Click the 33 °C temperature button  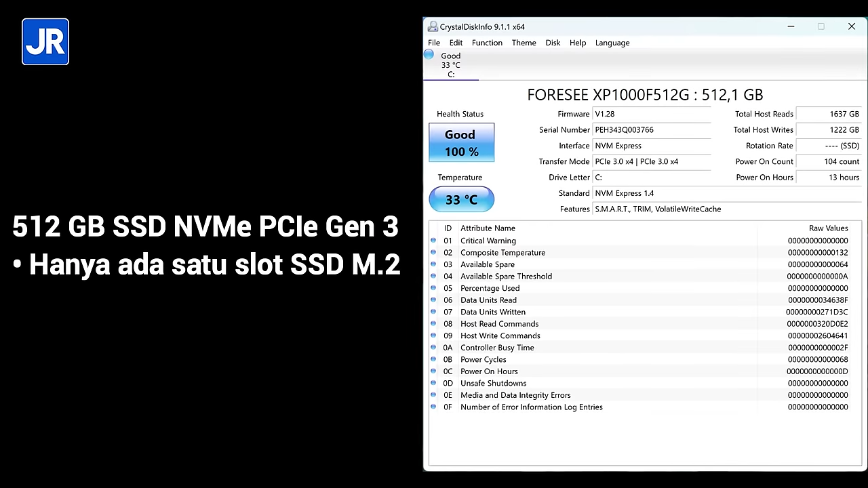pyautogui.click(x=461, y=199)
